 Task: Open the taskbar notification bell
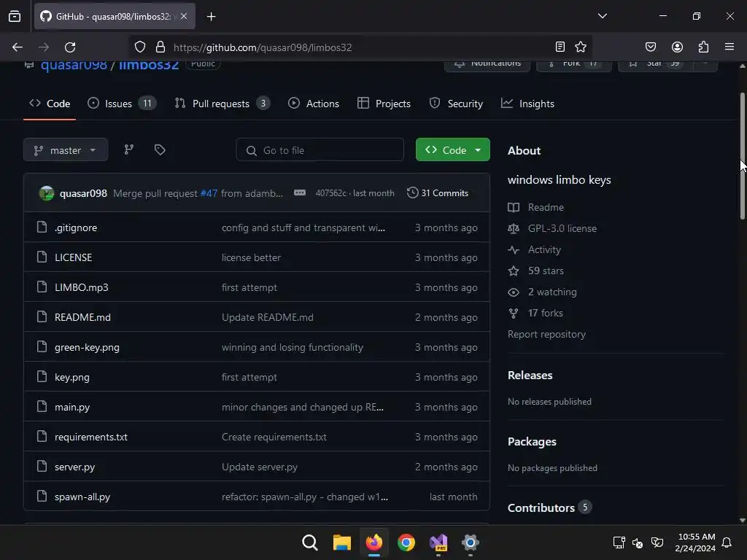(x=727, y=542)
